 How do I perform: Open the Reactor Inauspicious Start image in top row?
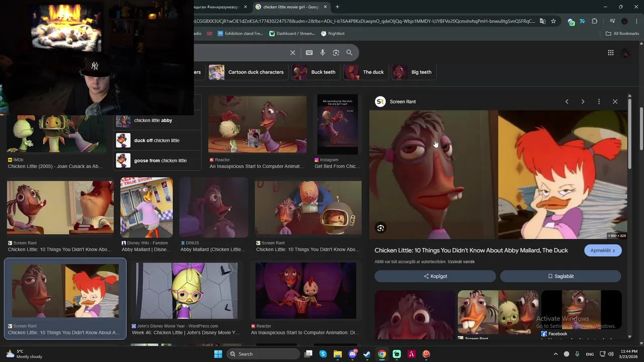pos(257,124)
